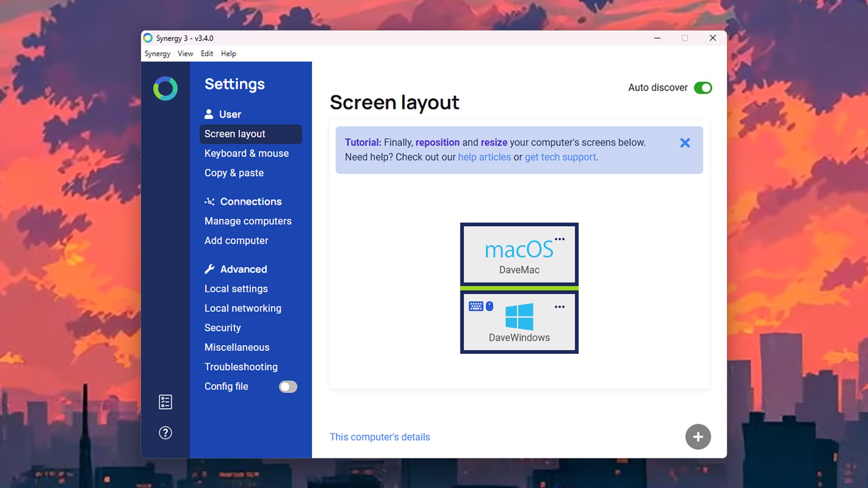Open the Help menu
868x488 pixels.
tap(228, 53)
